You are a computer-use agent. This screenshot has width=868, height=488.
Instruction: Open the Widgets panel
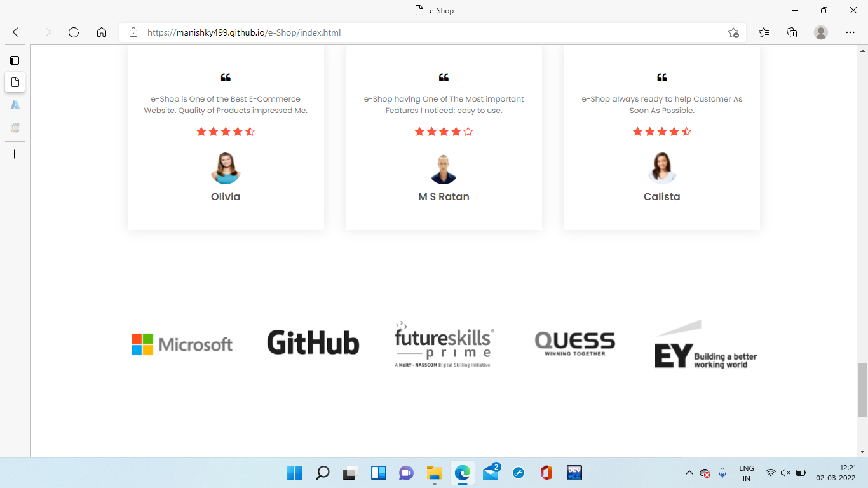(379, 473)
